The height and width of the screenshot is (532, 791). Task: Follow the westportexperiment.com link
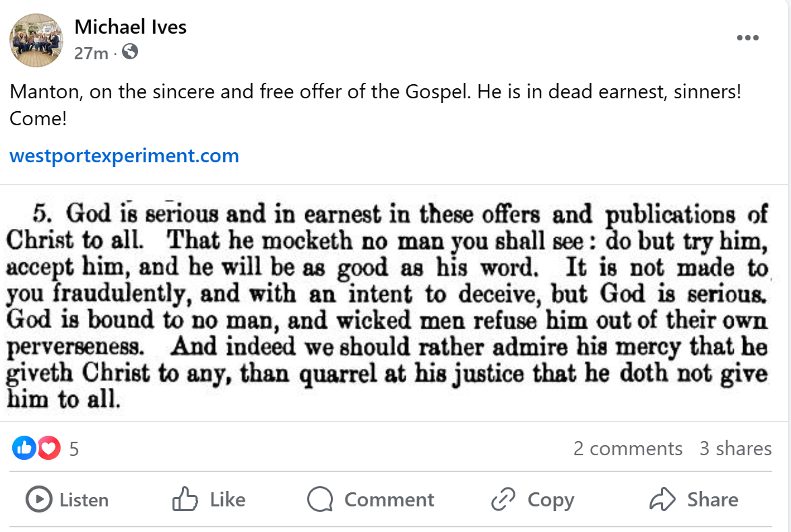124,156
